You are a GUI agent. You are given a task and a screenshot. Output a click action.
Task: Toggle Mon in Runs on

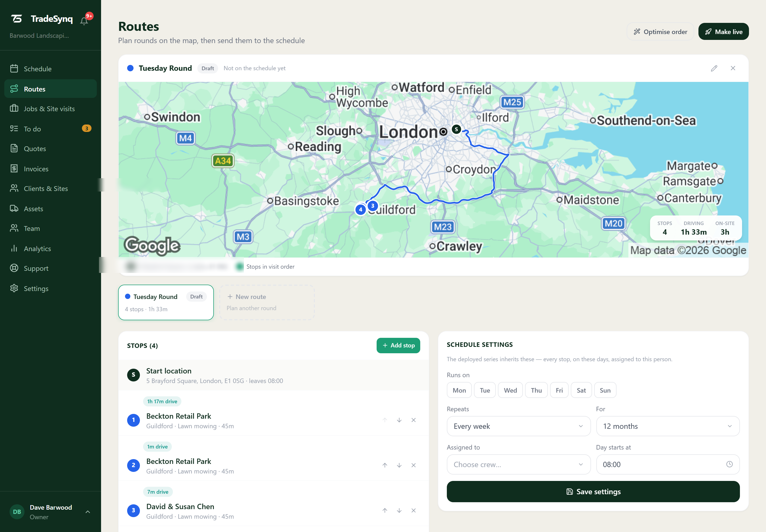(x=459, y=390)
